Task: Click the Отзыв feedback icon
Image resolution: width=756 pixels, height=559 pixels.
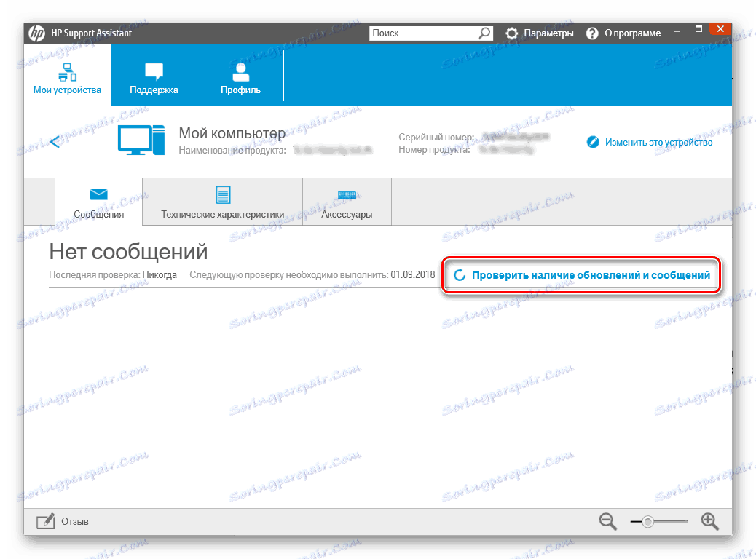Action: 46,521
